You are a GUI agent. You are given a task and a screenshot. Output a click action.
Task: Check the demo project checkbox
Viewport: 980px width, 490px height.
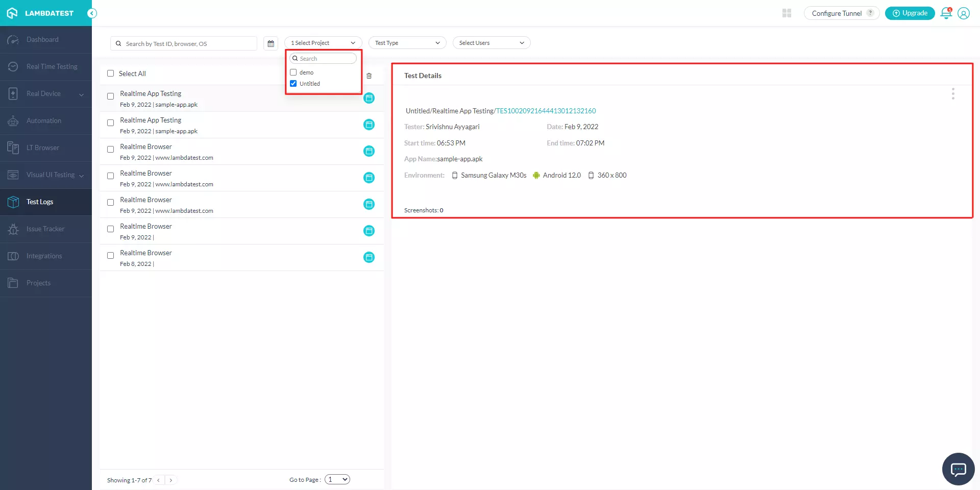pyautogui.click(x=293, y=72)
